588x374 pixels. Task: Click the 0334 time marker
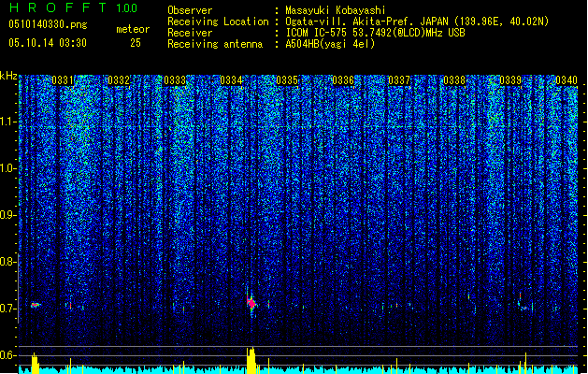231,80
